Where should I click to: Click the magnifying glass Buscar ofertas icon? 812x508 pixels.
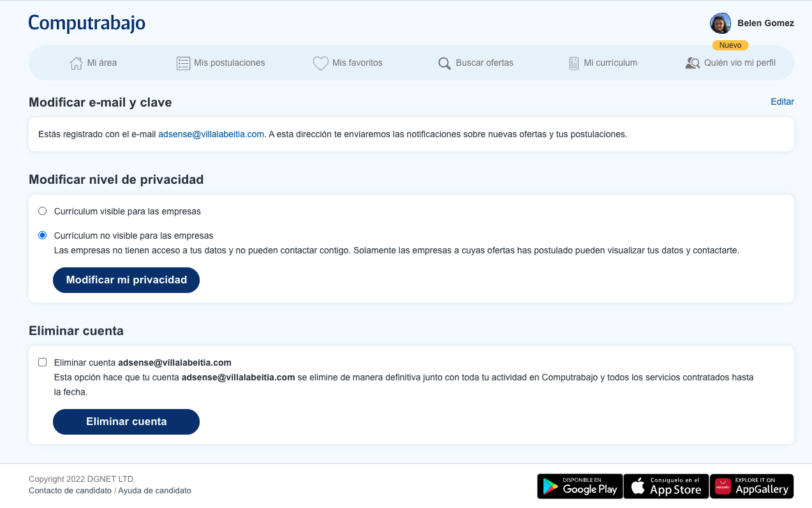coord(445,63)
